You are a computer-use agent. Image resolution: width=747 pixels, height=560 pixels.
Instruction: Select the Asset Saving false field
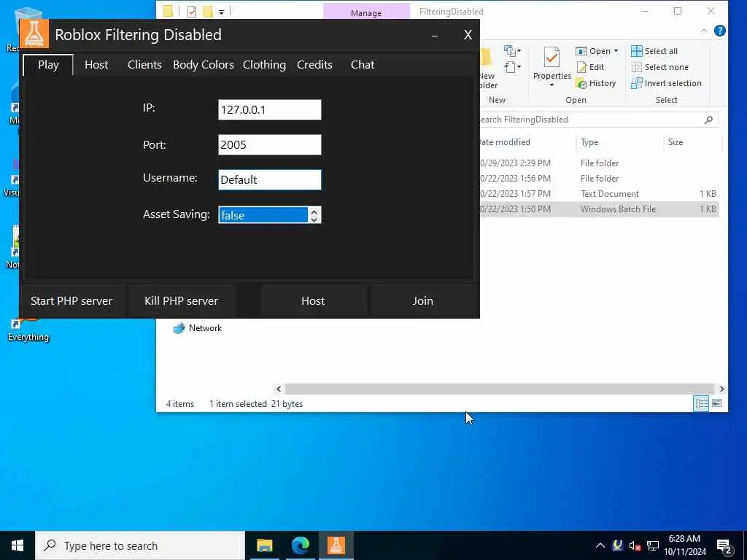coord(263,215)
